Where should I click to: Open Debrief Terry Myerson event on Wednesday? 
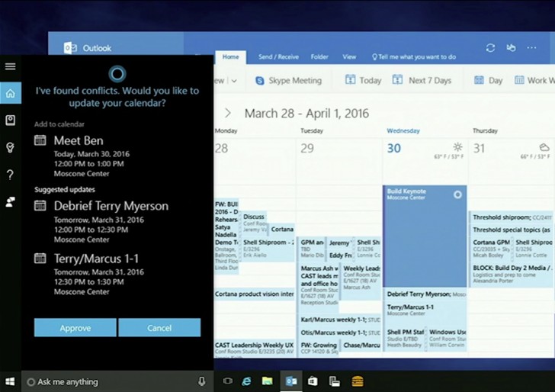[425, 294]
